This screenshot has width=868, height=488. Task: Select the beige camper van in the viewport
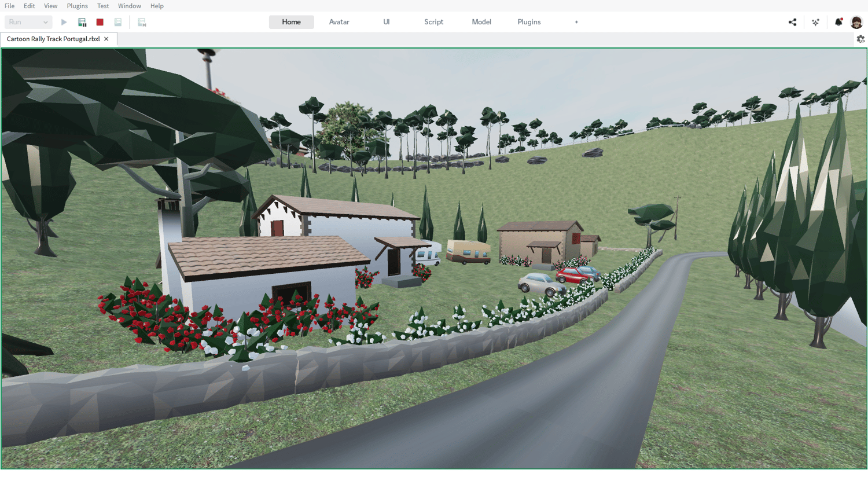(469, 252)
